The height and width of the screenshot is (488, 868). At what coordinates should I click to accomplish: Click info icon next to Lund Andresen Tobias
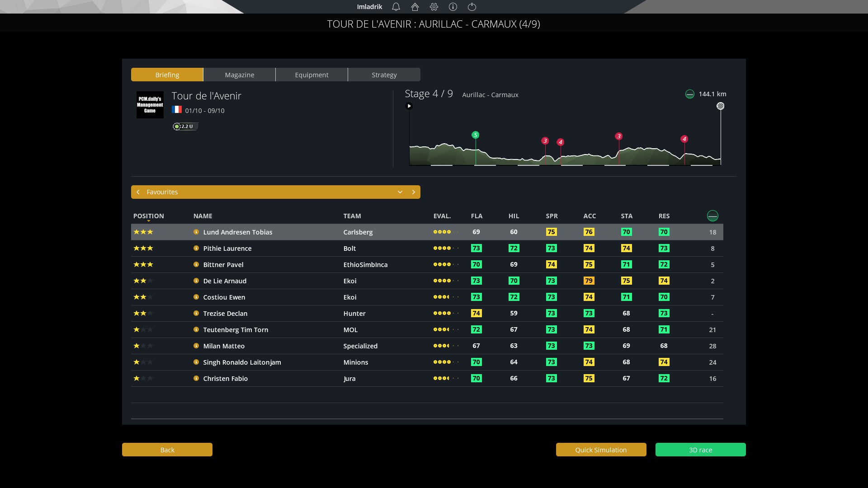[x=196, y=232]
